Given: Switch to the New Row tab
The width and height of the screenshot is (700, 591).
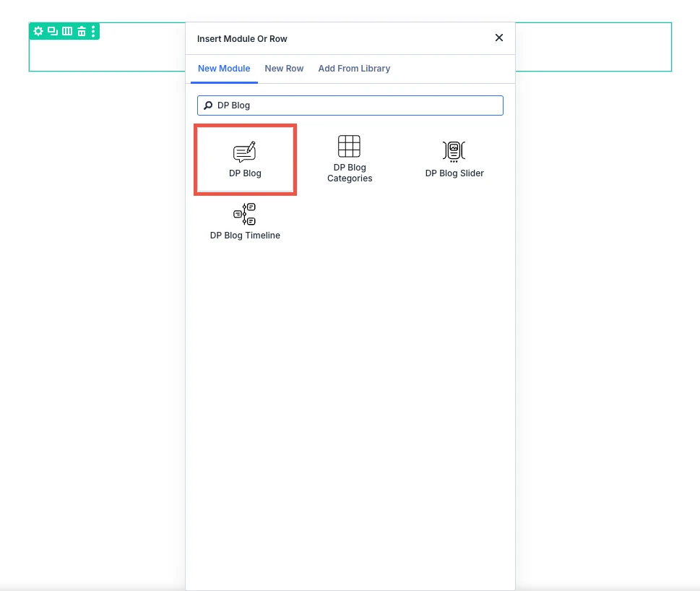Looking at the screenshot, I should pos(284,69).
